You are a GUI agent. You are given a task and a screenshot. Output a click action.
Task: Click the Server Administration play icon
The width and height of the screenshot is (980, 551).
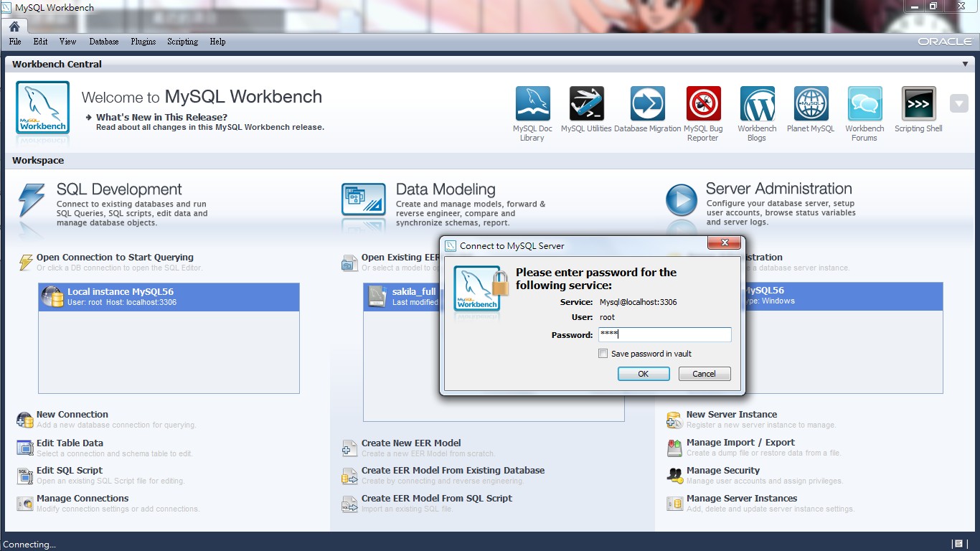click(x=681, y=200)
